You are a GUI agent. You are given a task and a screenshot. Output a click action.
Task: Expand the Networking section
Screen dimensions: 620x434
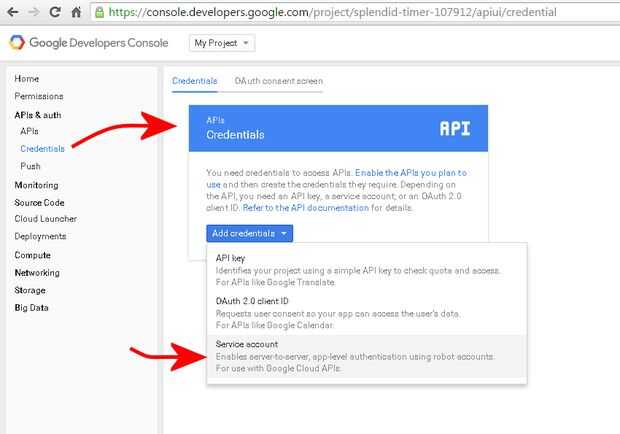point(37,272)
